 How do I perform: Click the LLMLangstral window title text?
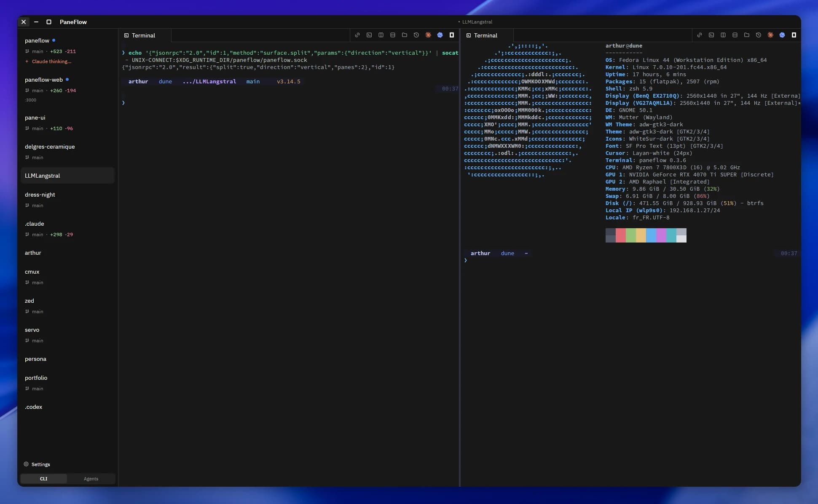pos(477,22)
